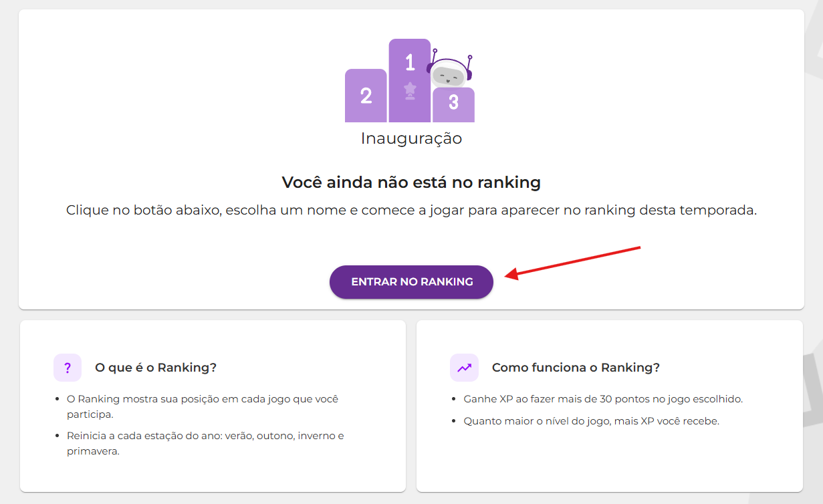Click the bullet about ranking position per game

pyautogui.click(x=203, y=405)
